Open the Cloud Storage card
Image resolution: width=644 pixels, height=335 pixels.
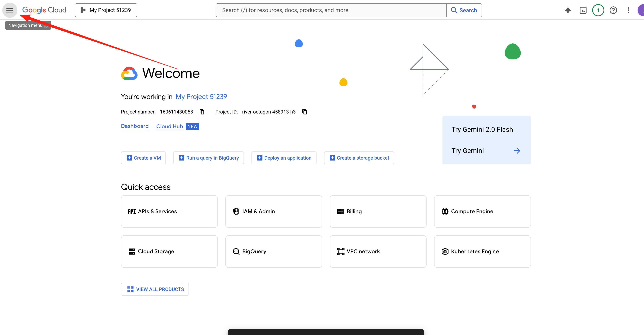tap(169, 251)
